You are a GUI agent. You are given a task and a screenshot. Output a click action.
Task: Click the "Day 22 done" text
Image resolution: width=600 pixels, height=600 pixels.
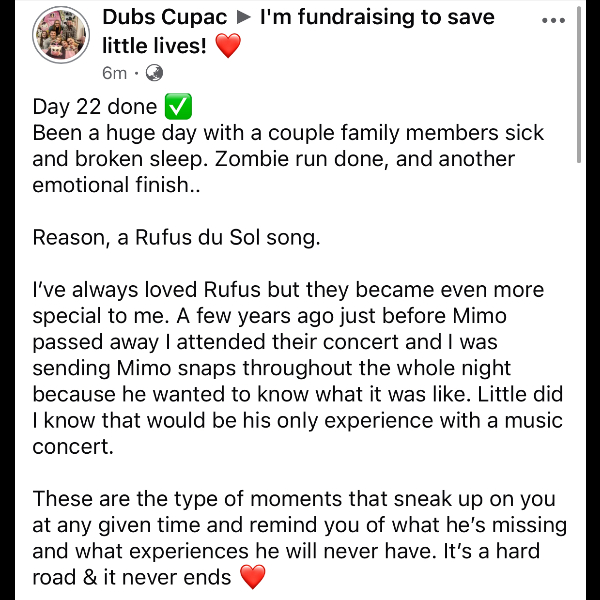click(95, 107)
